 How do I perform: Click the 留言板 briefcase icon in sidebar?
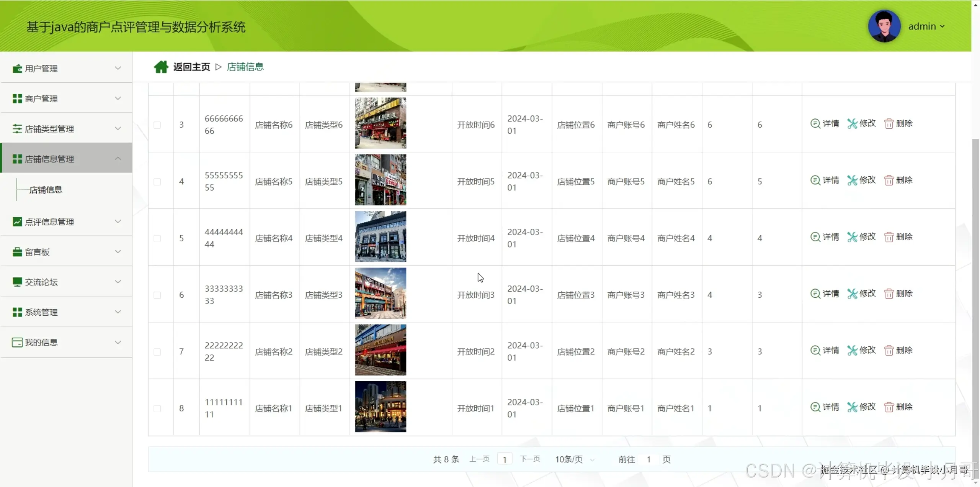(17, 252)
